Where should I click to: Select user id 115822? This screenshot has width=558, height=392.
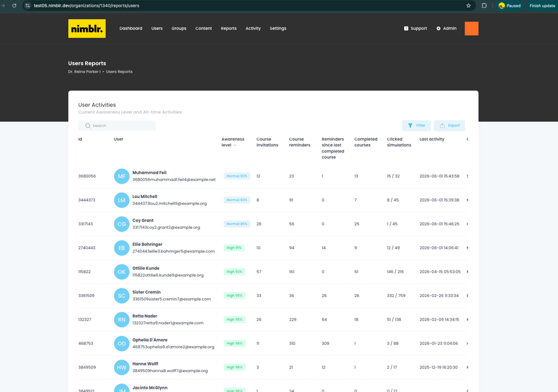(85, 272)
